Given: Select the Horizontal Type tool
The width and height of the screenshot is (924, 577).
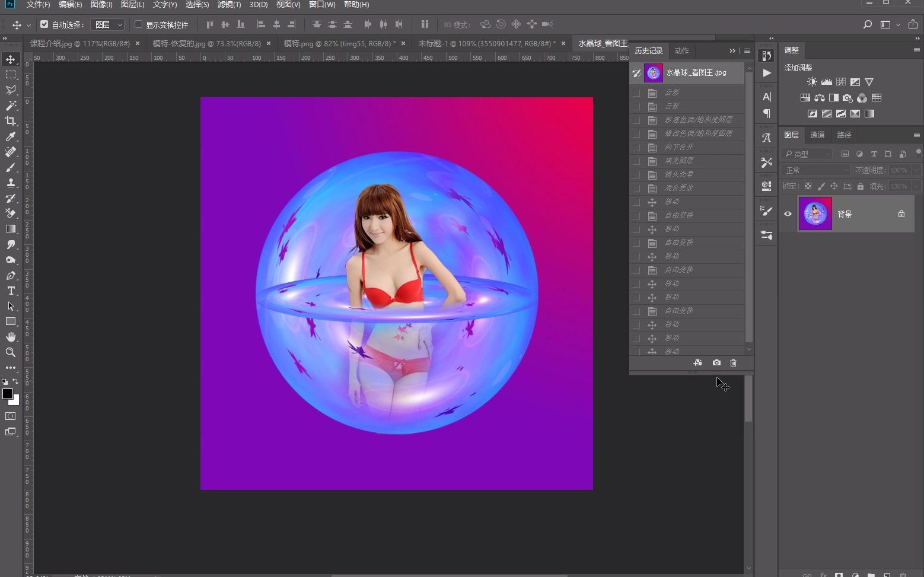Looking at the screenshot, I should pyautogui.click(x=10, y=291).
